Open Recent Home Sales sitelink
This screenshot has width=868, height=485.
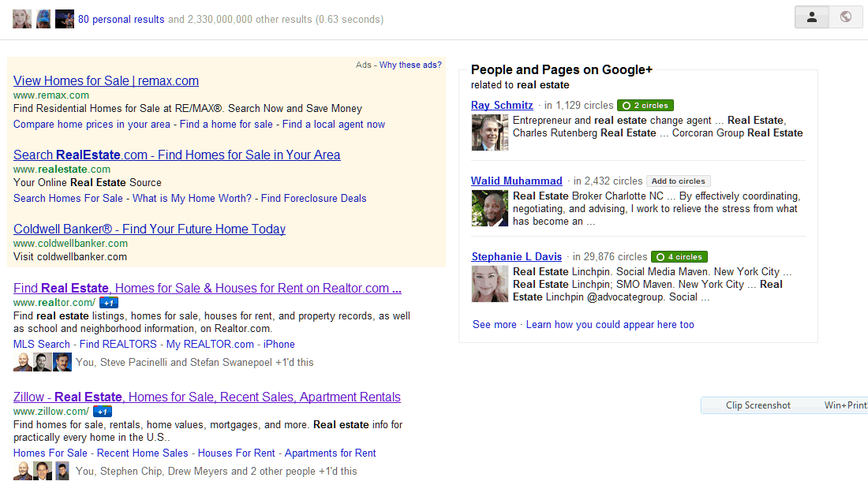(x=142, y=453)
